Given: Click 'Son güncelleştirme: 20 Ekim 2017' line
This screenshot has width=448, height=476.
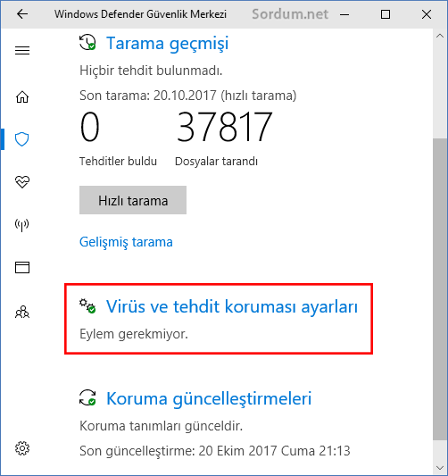Looking at the screenshot, I should (215, 451).
